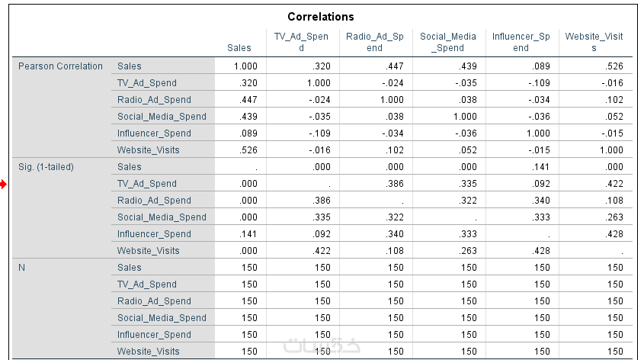Select the Website_Visits column header
The height and width of the screenshot is (360, 644).
[x=594, y=42]
